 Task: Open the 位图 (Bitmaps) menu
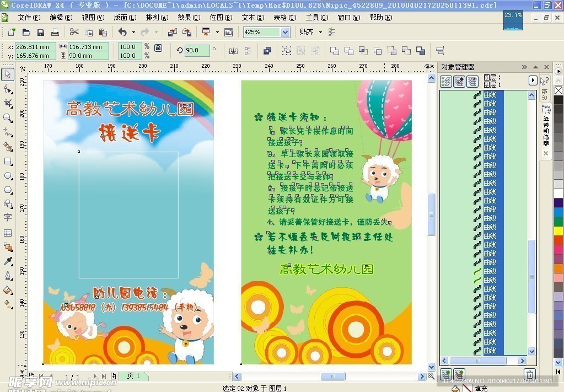tap(221, 17)
